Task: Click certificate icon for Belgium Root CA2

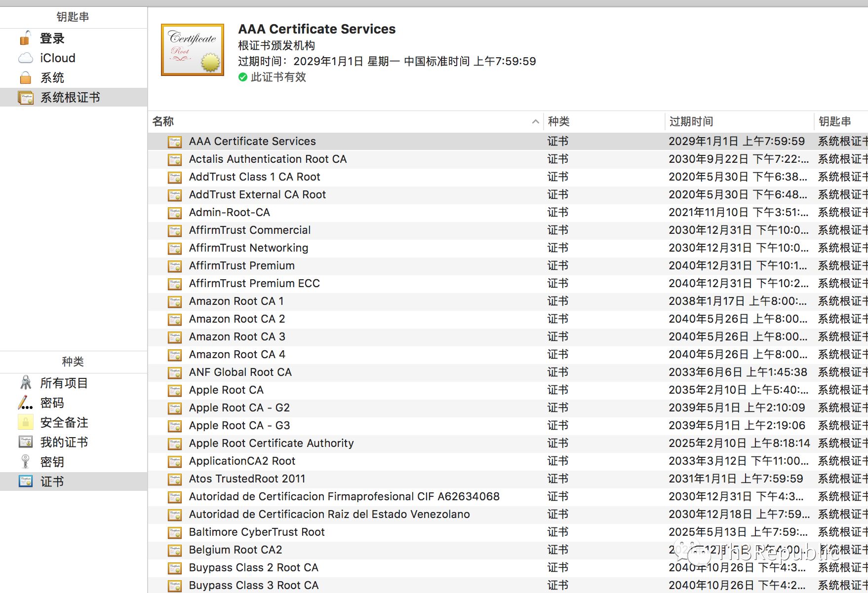Action: (x=175, y=550)
